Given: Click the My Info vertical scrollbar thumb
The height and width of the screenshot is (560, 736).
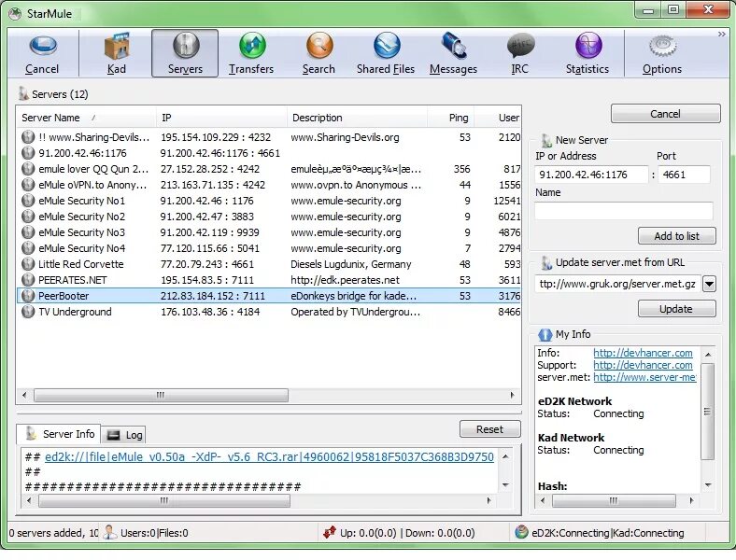Looking at the screenshot, I should click(x=708, y=412).
